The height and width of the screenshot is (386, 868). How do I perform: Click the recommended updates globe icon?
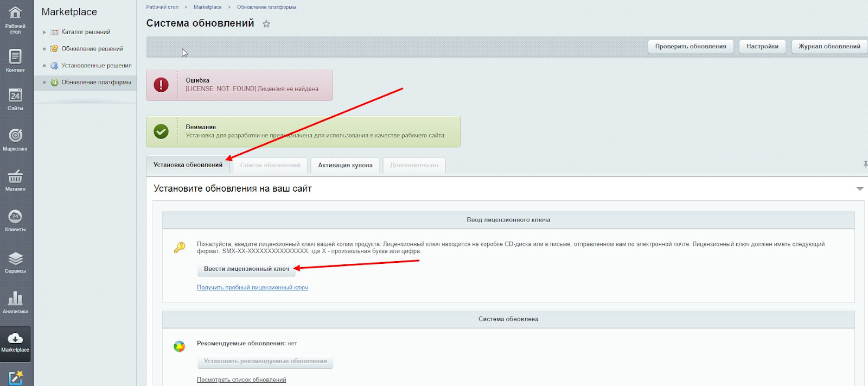coord(179,346)
